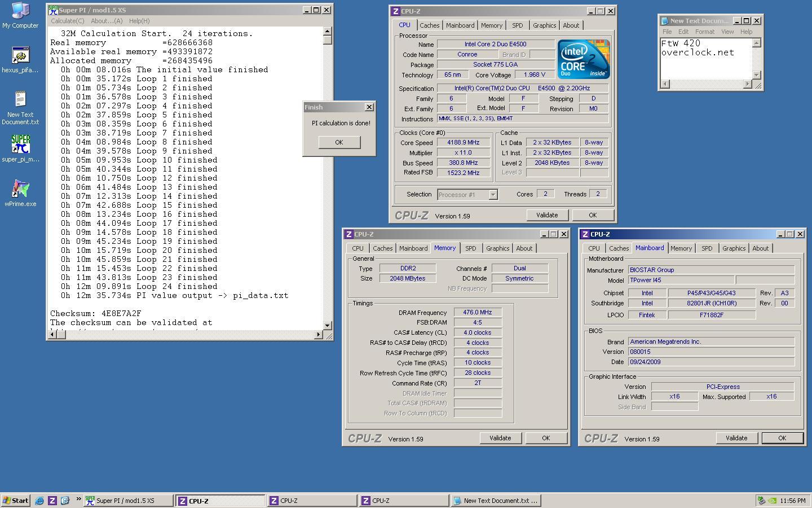
Task: Open CPU tab in Memory CPU-Z window
Action: pyautogui.click(x=358, y=248)
